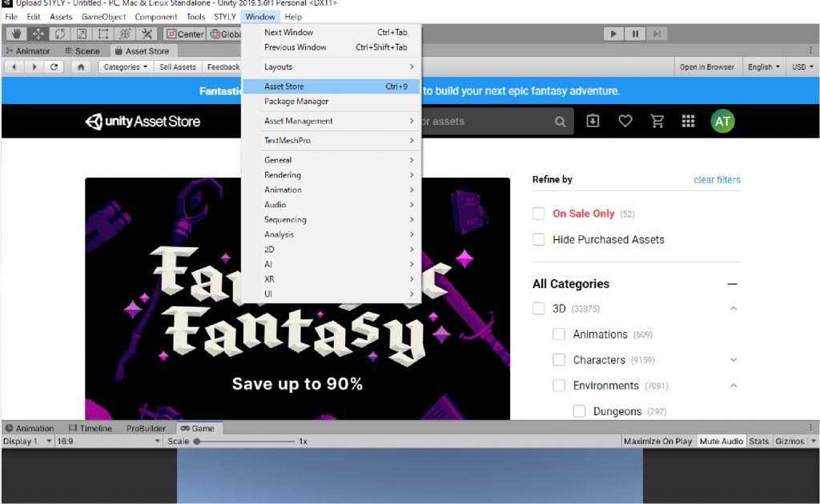820x504 pixels.
Task: Click the Sell Assets button
Action: point(177,67)
